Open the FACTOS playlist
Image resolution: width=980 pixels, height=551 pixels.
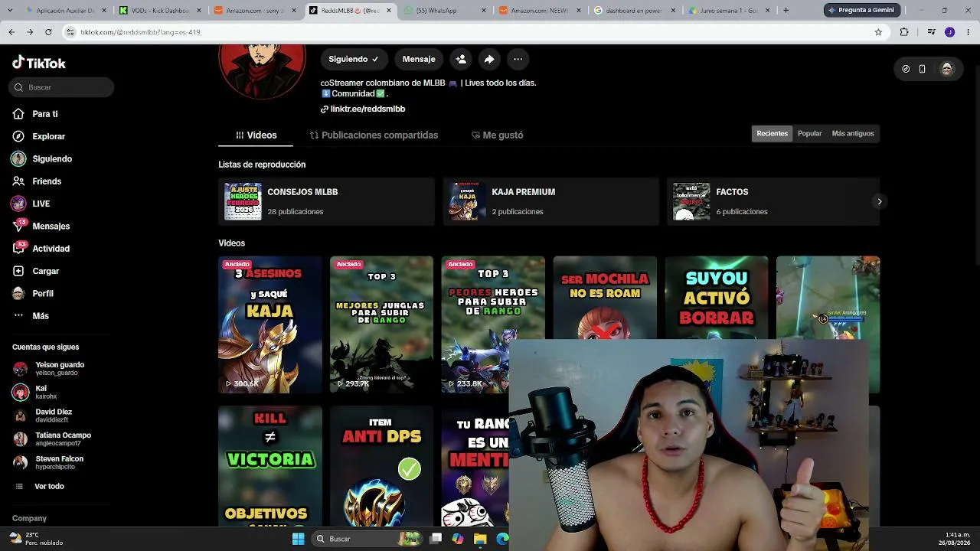tap(773, 201)
